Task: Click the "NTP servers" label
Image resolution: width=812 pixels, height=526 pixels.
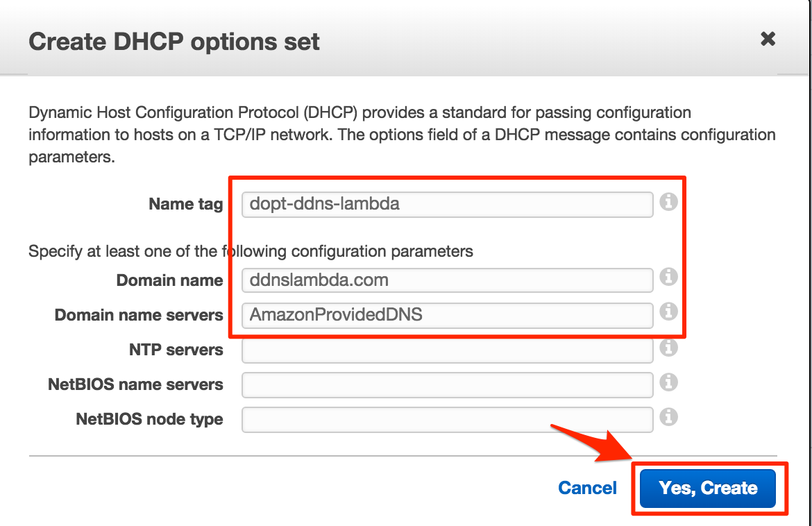Action: [x=176, y=350]
